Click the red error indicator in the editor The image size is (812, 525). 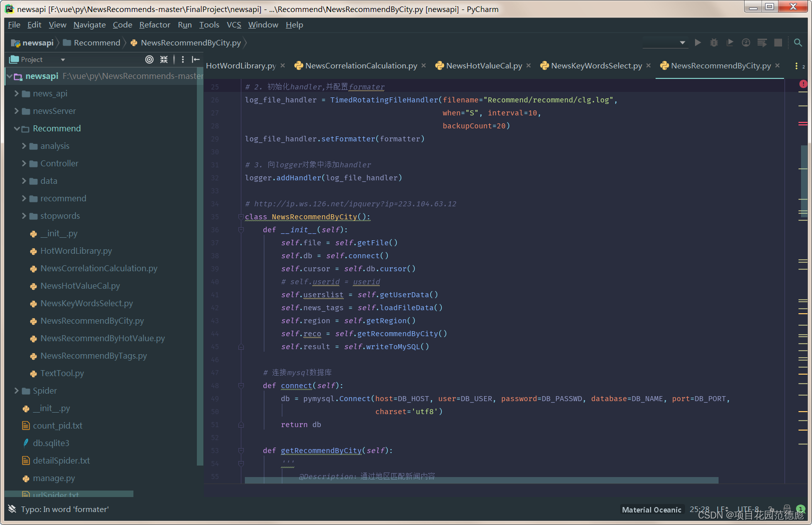[x=803, y=84]
